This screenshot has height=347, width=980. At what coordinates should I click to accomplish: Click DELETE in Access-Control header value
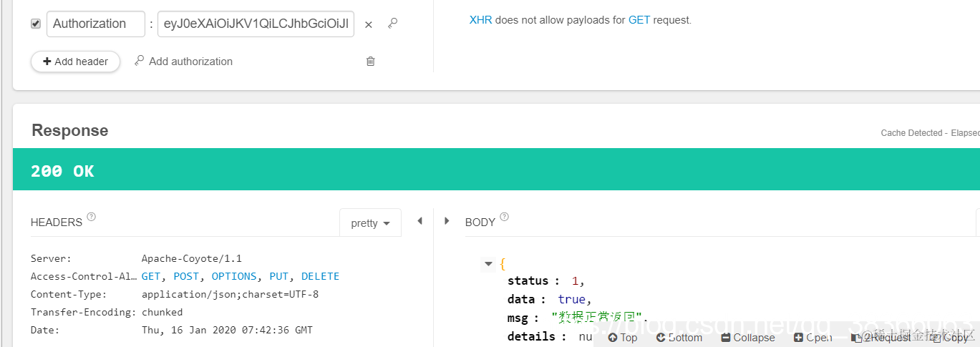tap(320, 276)
